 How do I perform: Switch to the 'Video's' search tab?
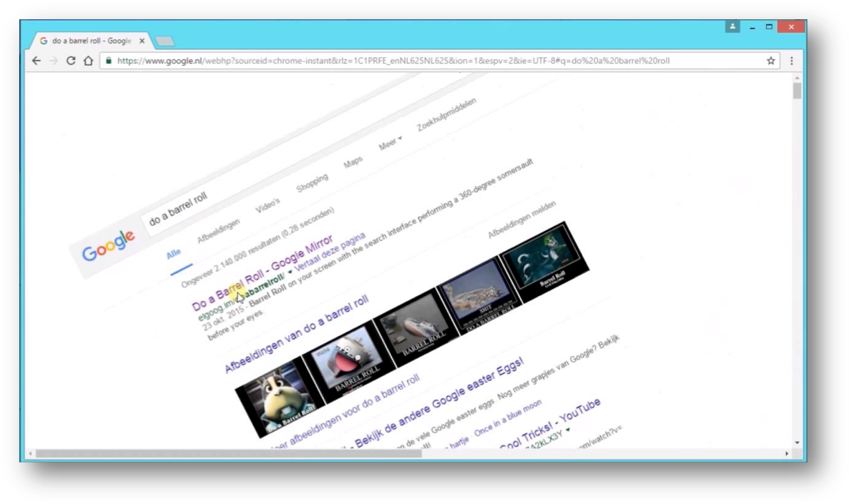click(x=268, y=206)
